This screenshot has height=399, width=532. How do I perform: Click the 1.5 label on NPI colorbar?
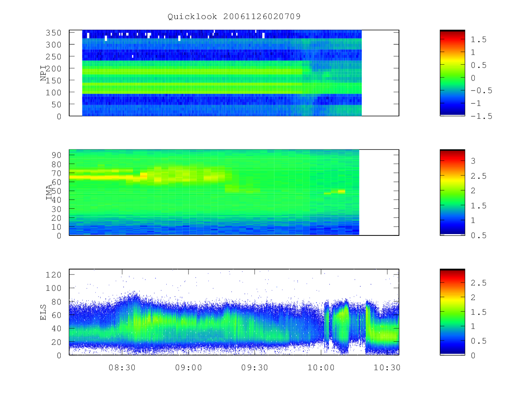tap(478, 39)
